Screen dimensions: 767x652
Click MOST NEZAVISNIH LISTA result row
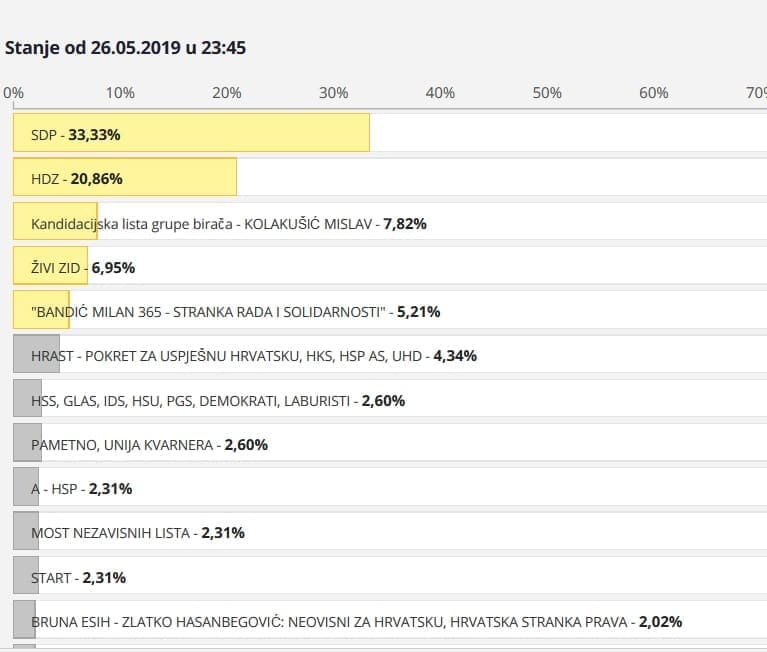(x=138, y=533)
